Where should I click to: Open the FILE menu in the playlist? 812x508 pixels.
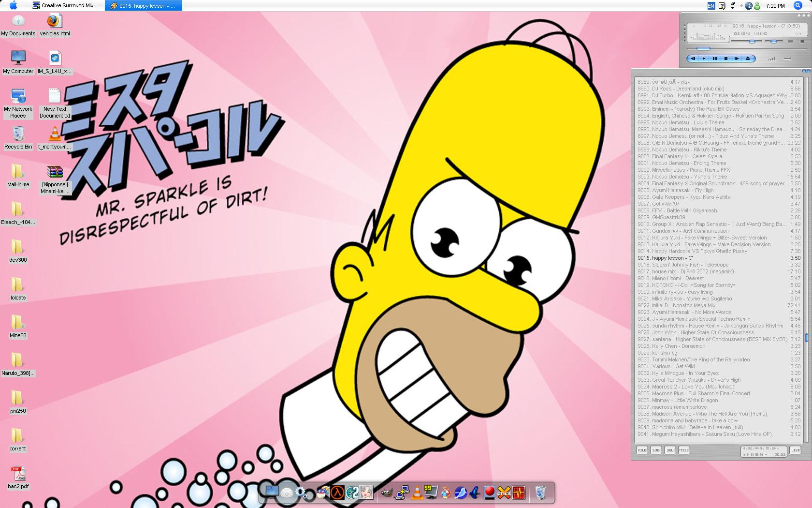pos(642,450)
